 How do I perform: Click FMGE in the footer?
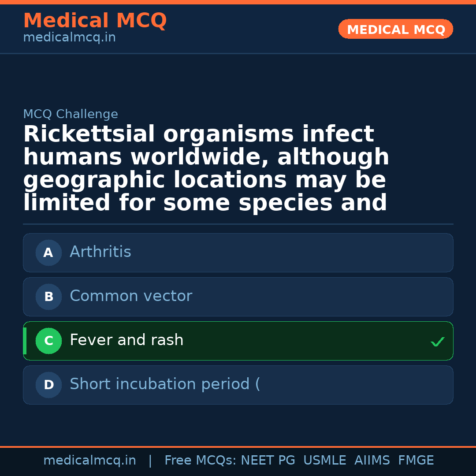[x=416, y=461]
